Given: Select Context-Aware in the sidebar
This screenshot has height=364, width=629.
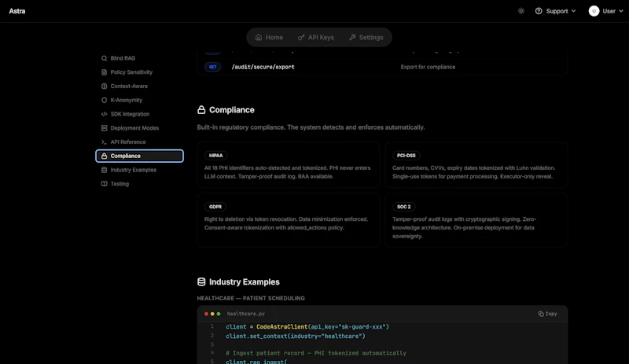Looking at the screenshot, I should tap(139, 86).
